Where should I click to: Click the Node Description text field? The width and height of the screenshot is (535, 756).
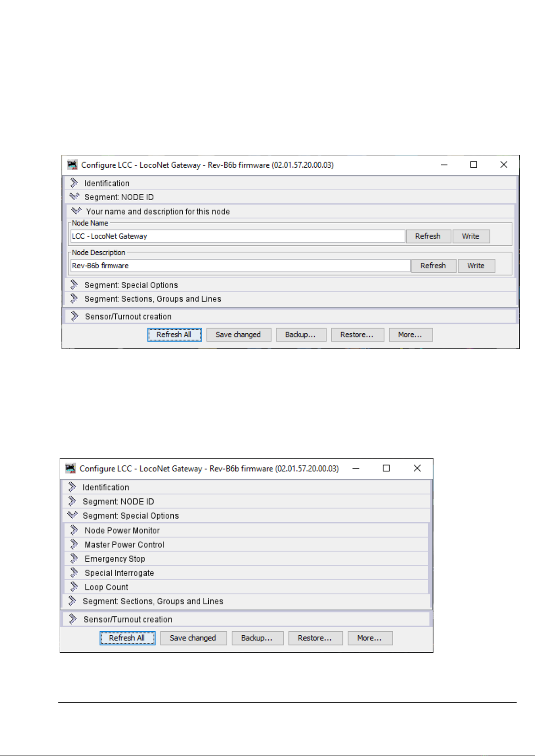click(240, 266)
